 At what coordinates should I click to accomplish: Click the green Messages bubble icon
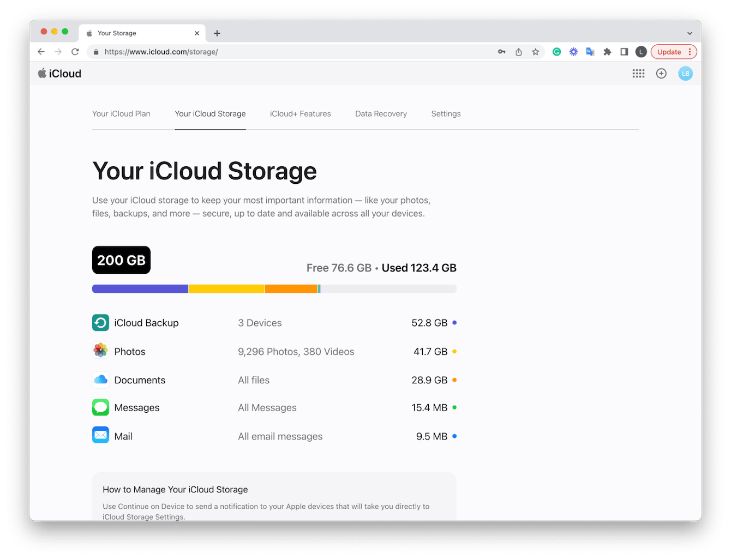click(100, 407)
